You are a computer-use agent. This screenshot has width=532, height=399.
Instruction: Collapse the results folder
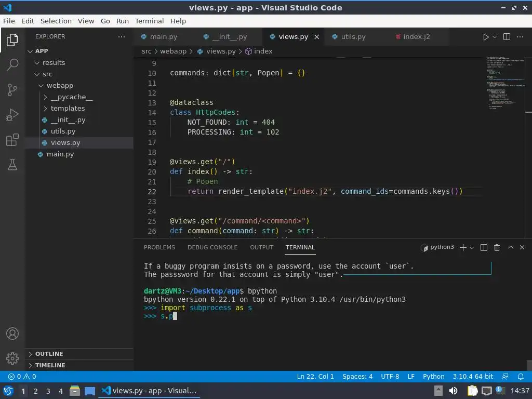click(37, 63)
